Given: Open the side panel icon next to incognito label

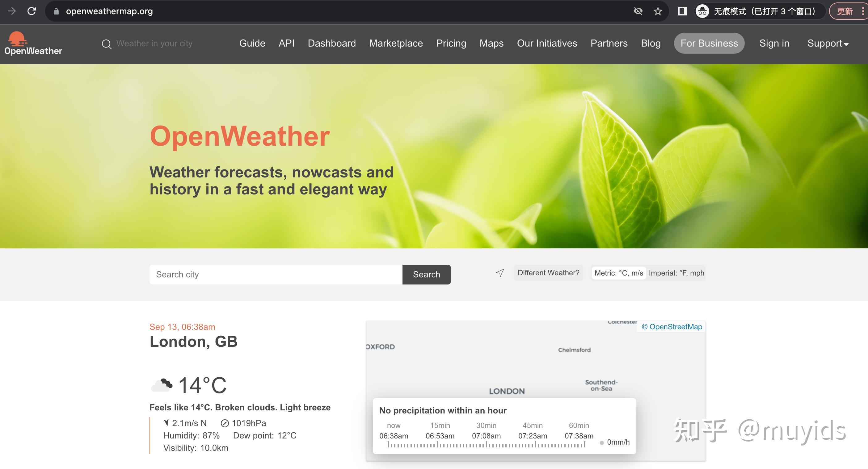Looking at the screenshot, I should pos(682,11).
